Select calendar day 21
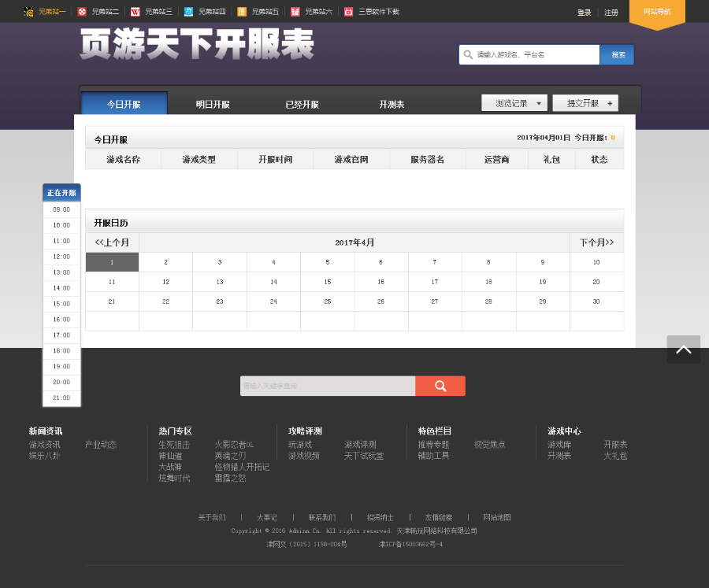709x588 pixels. pos(112,301)
